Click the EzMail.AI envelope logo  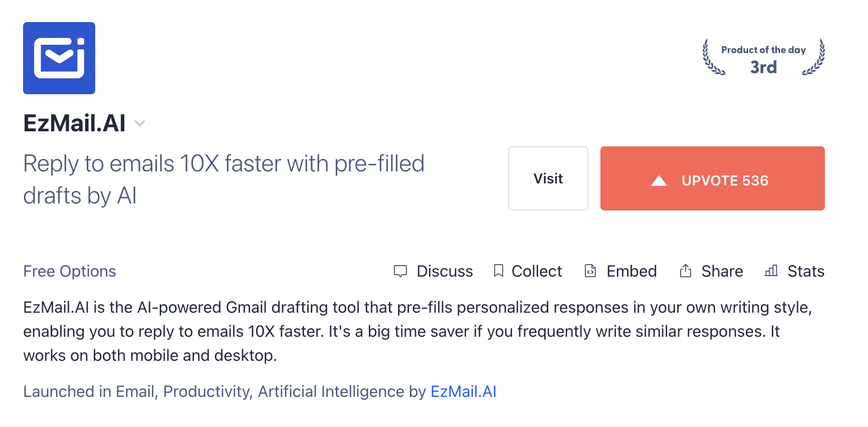click(x=59, y=58)
